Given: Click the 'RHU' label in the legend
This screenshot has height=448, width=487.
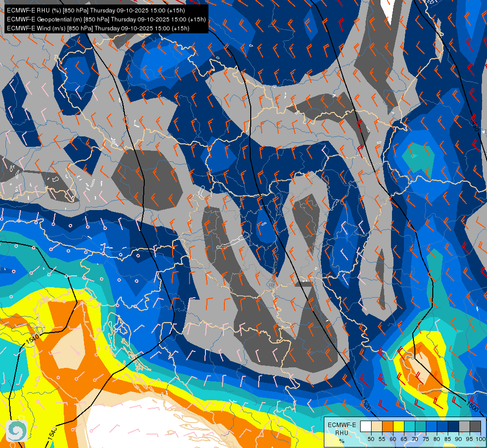Looking at the screenshot, I should [342, 433].
